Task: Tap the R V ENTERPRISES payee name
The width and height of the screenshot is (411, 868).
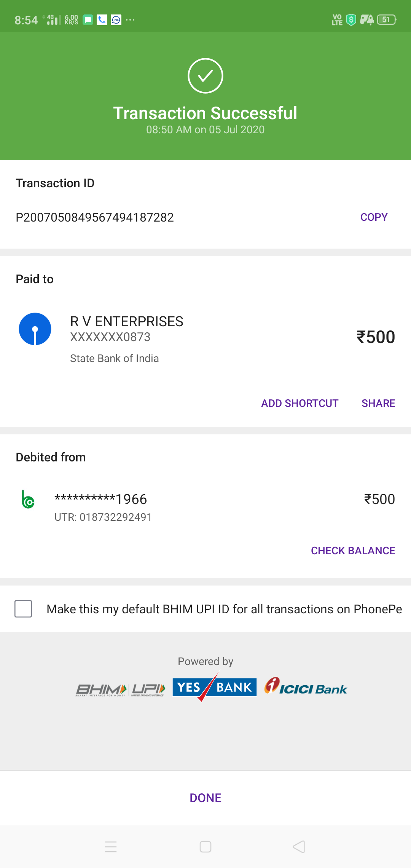Action: (x=127, y=322)
